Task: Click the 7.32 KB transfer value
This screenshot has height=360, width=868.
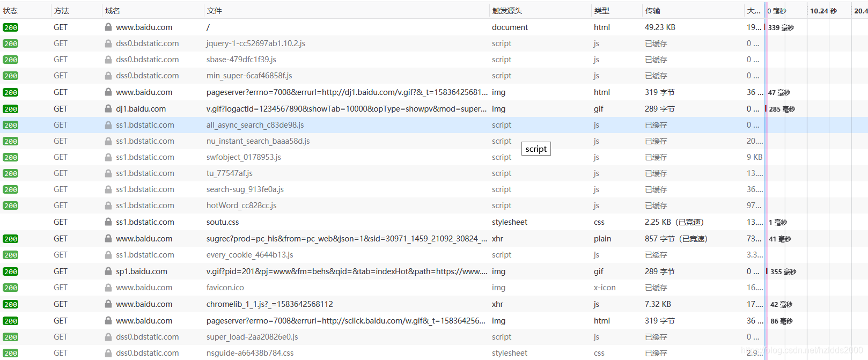Action: 658,304
